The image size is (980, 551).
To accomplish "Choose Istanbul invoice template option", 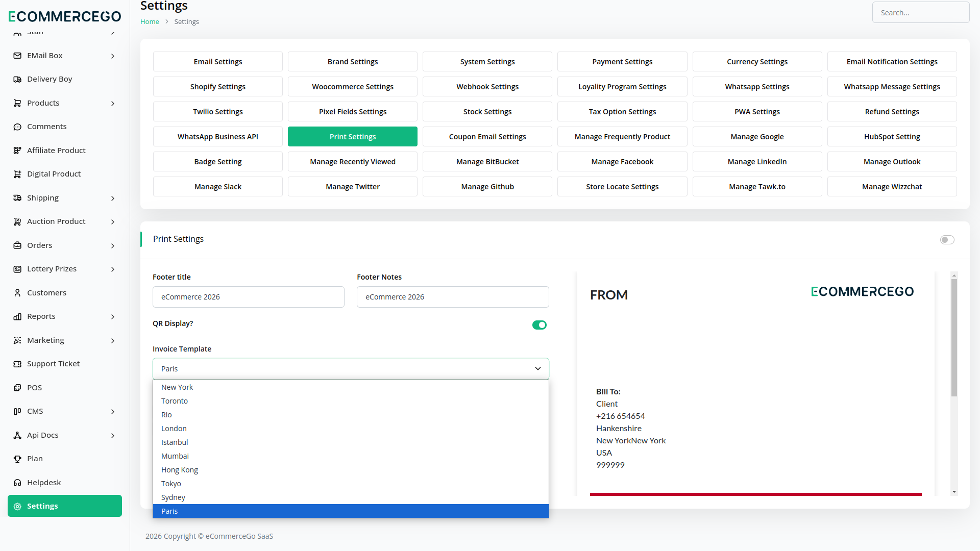I will click(351, 442).
